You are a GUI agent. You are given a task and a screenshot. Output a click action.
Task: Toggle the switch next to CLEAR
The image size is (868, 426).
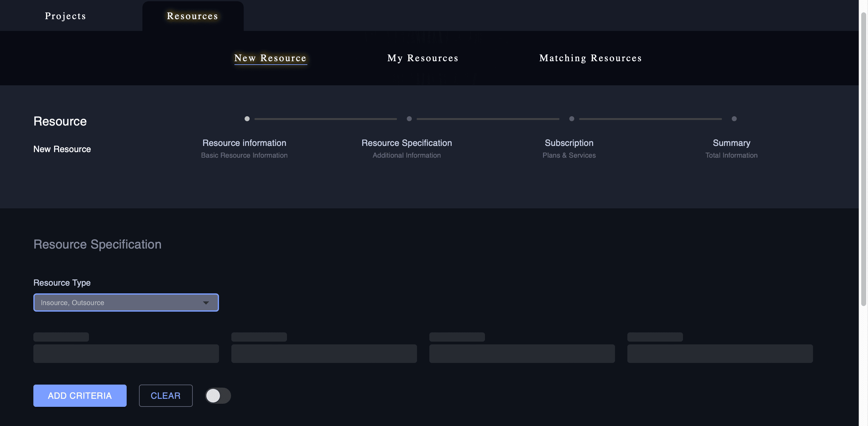coord(218,396)
